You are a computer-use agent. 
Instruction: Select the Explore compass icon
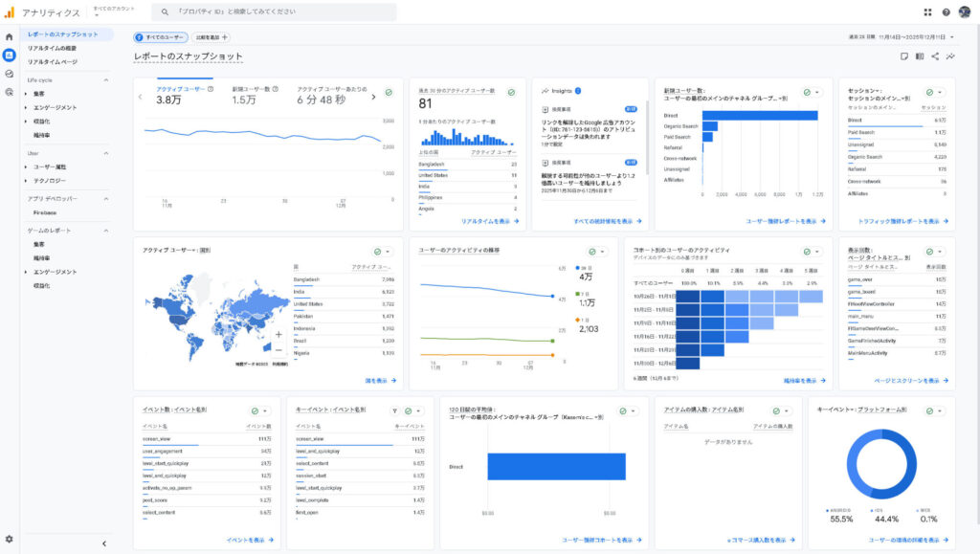(9, 73)
